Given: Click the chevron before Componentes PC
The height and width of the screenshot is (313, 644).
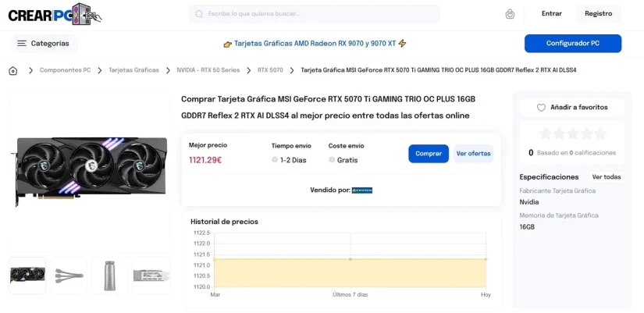Looking at the screenshot, I should [x=30, y=70].
